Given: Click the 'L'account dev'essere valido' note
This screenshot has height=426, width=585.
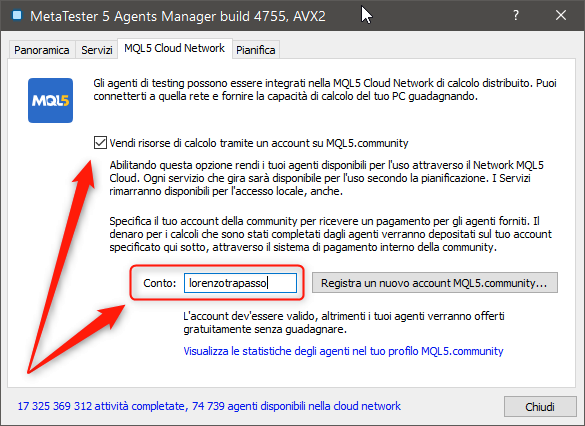Looking at the screenshot, I should (x=344, y=323).
